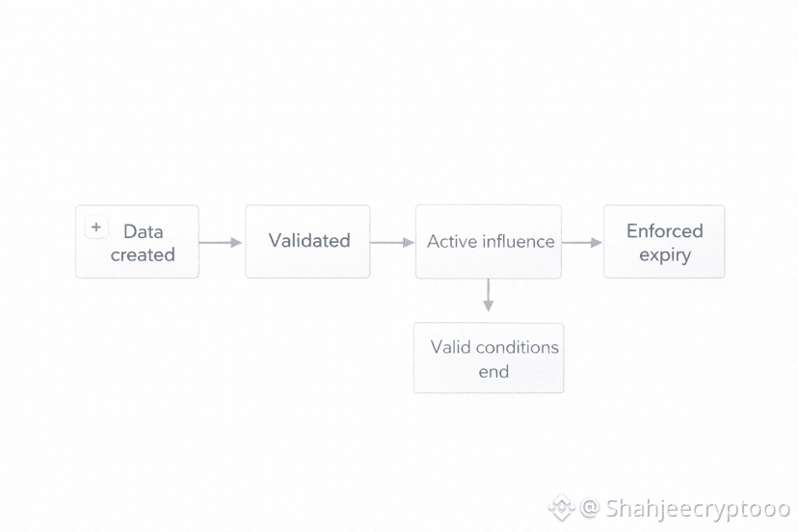This screenshot has height=532, width=798.
Task: Select the Validated node
Action: pyautogui.click(x=308, y=241)
